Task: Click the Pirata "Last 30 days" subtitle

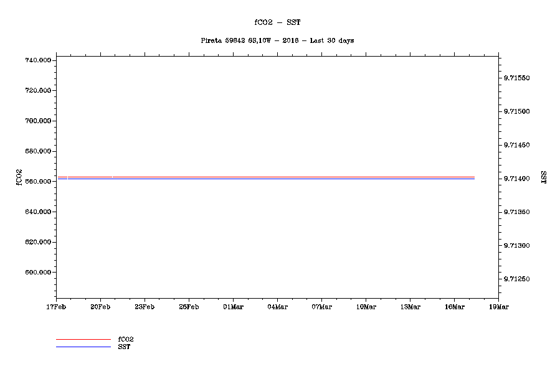Action: pyautogui.click(x=277, y=40)
